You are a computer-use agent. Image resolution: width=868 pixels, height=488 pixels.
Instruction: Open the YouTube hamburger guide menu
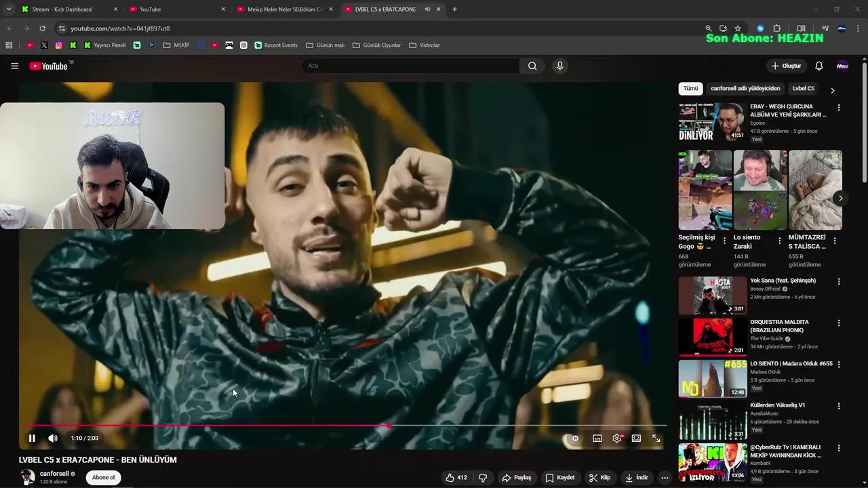click(14, 66)
